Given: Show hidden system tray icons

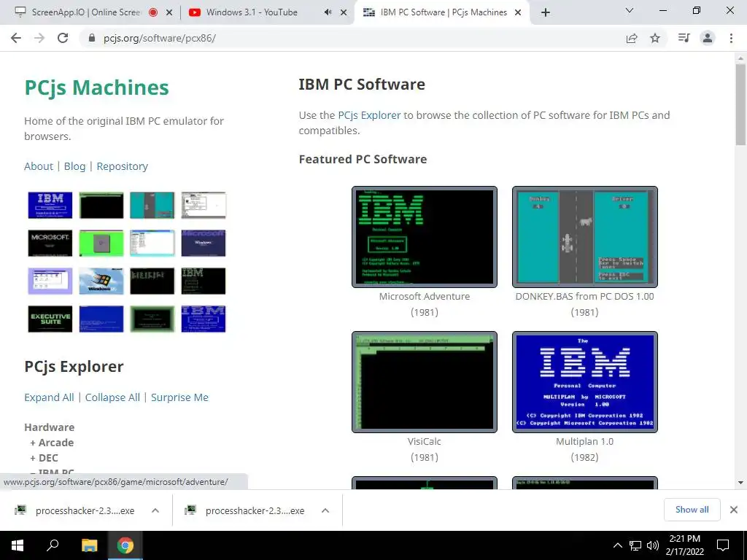Looking at the screenshot, I should click(617, 545).
